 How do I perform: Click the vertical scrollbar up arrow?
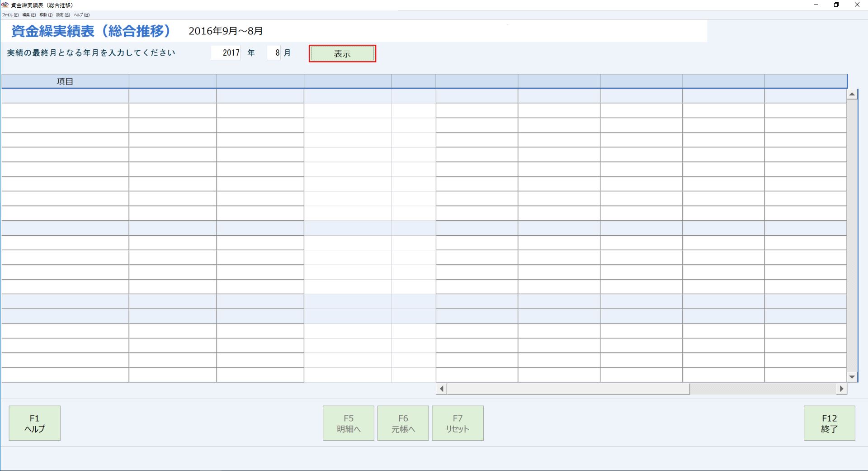pyautogui.click(x=852, y=95)
